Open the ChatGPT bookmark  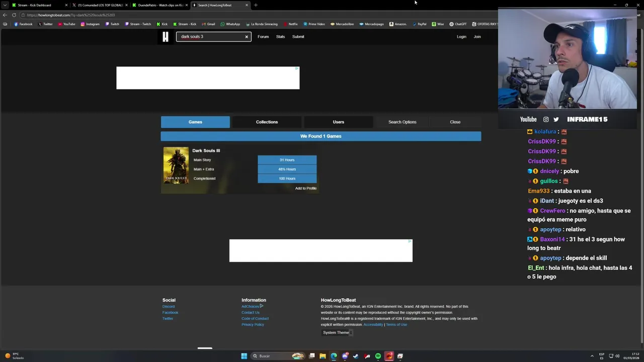458,24
